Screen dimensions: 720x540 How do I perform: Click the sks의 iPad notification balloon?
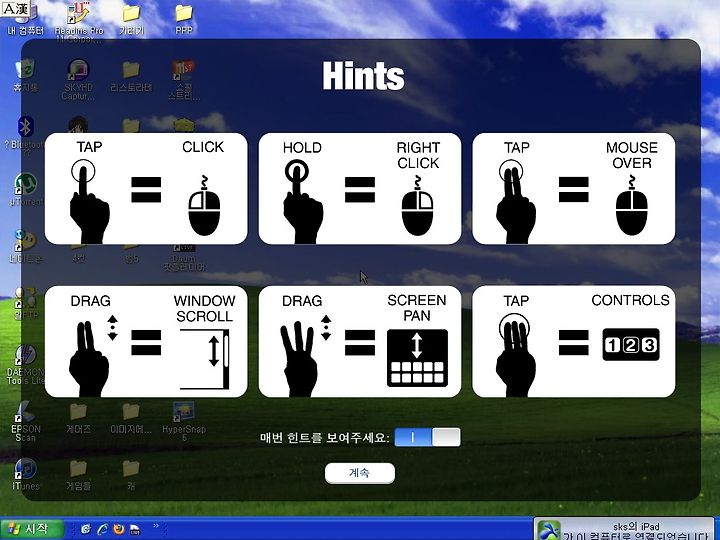click(x=625, y=529)
